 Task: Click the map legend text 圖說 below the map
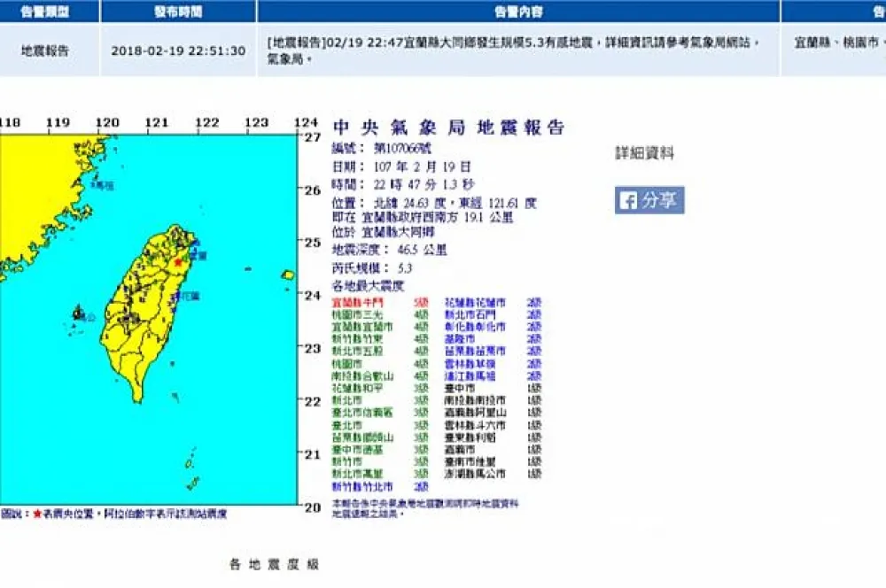tap(113, 514)
